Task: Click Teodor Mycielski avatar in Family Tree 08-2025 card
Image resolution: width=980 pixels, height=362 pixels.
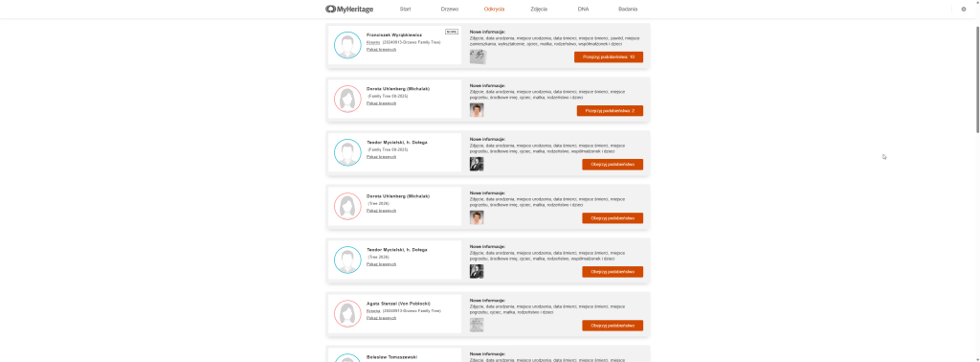Action: tap(347, 152)
